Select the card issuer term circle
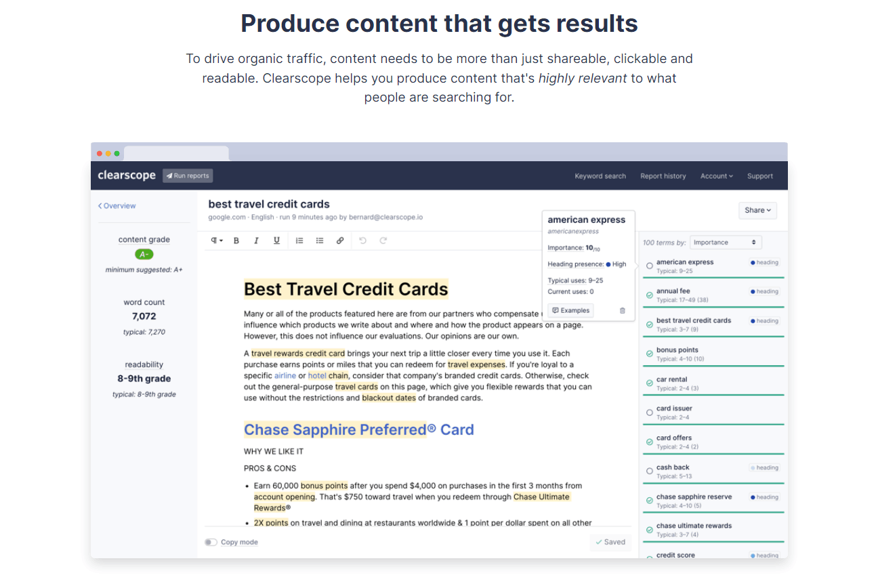This screenshot has width=878, height=588. [650, 413]
